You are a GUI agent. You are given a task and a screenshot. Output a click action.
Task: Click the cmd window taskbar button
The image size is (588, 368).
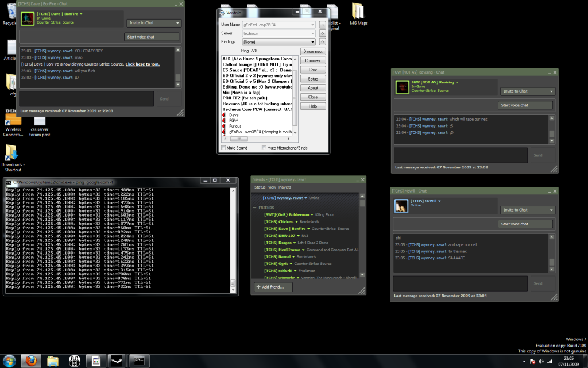point(140,361)
